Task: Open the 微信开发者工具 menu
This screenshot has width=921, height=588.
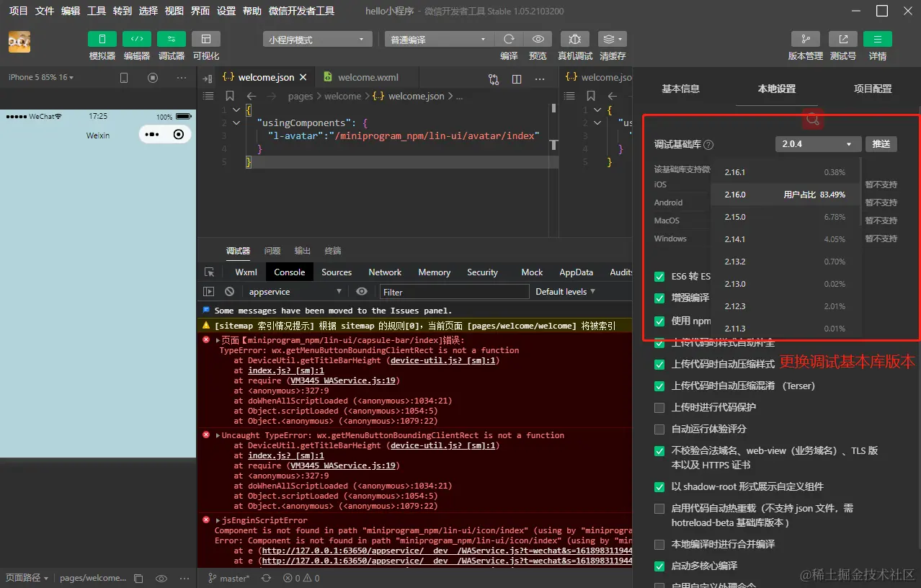Action: coord(301,11)
